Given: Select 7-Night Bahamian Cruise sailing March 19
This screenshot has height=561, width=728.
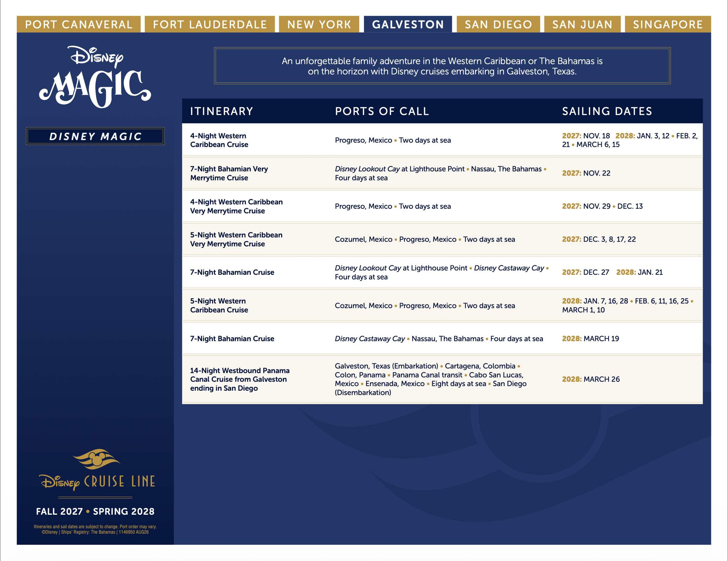Looking at the screenshot, I should tap(232, 339).
